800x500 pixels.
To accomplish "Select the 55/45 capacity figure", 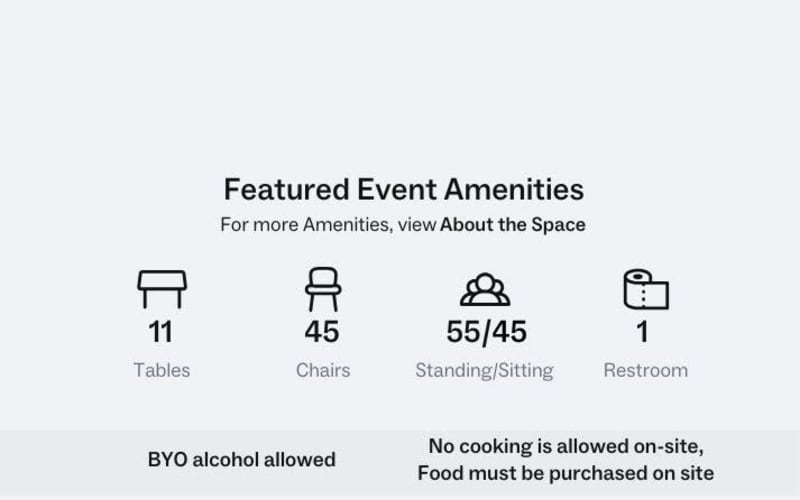I will point(486,331).
